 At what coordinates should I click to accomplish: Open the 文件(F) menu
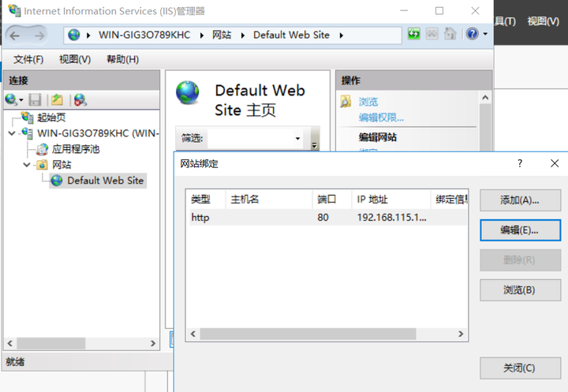coord(28,59)
